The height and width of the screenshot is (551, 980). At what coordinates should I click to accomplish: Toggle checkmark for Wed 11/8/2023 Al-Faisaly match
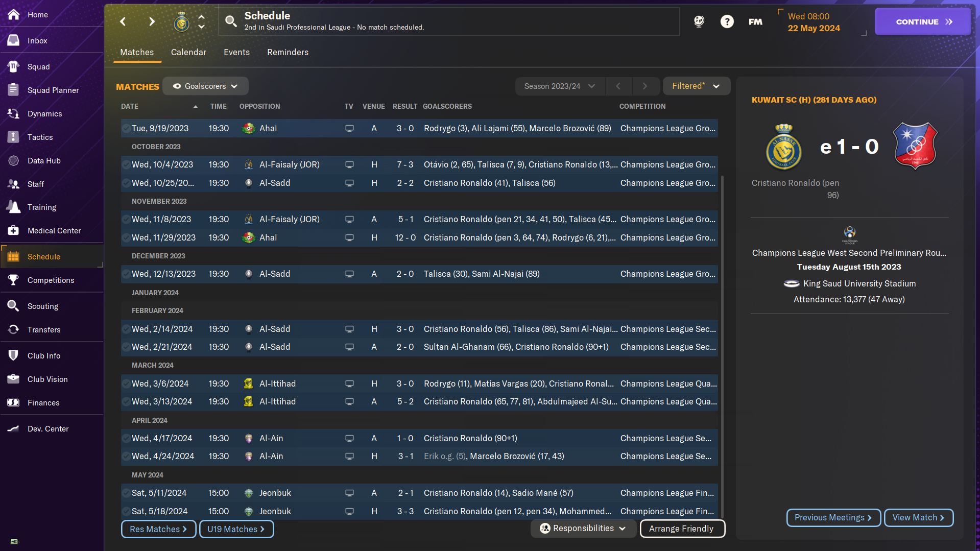(x=126, y=220)
